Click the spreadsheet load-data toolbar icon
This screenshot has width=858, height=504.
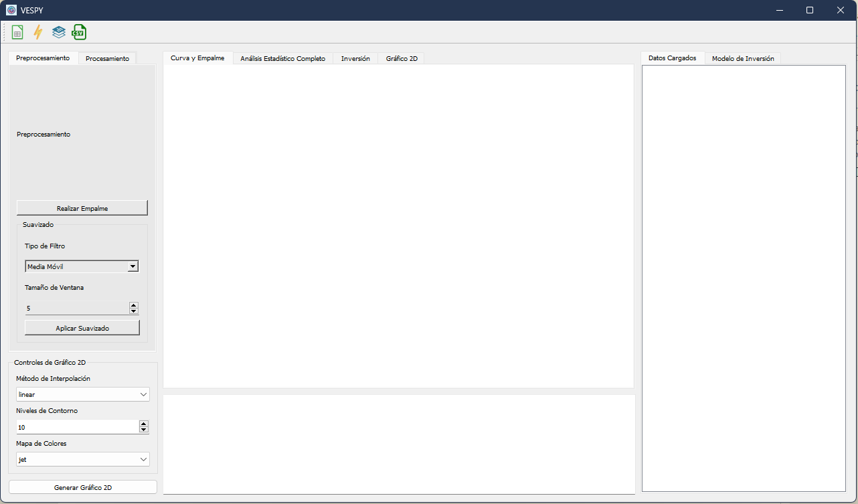click(17, 32)
